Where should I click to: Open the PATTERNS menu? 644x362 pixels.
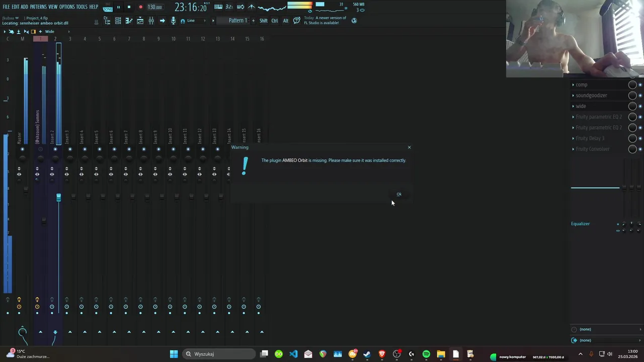38,7
